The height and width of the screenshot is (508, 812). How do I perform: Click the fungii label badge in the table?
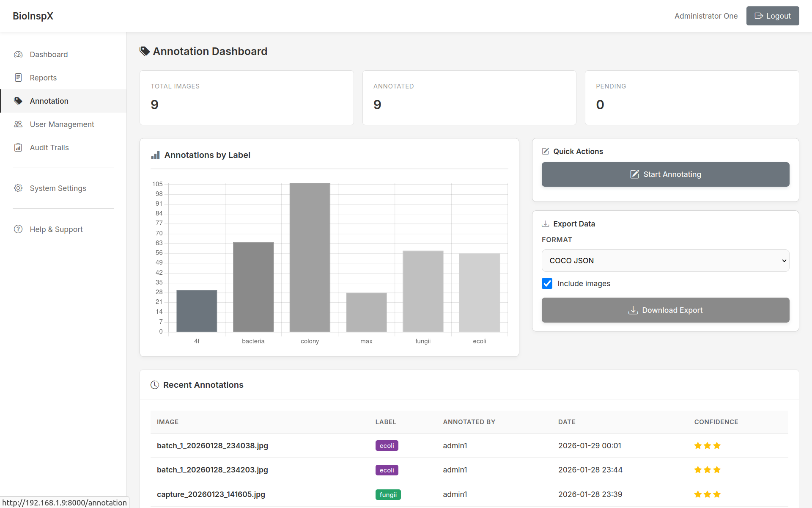coord(387,494)
